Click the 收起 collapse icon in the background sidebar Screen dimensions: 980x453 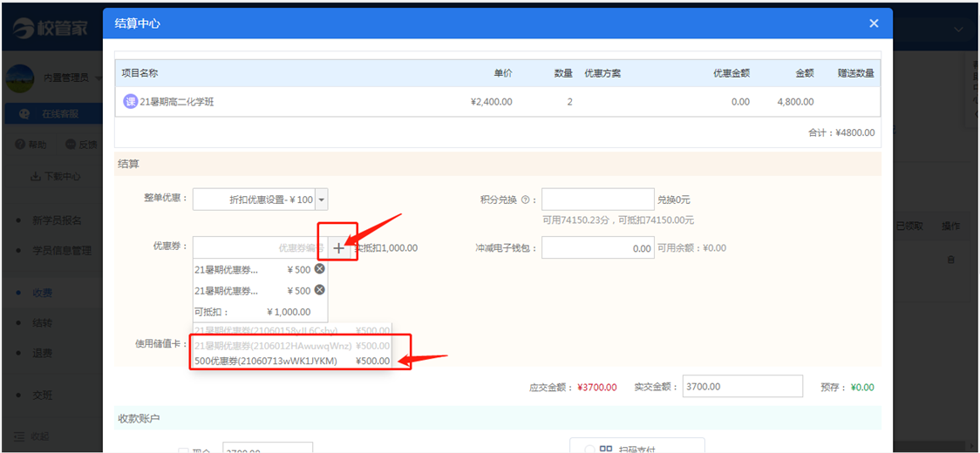tap(20, 436)
